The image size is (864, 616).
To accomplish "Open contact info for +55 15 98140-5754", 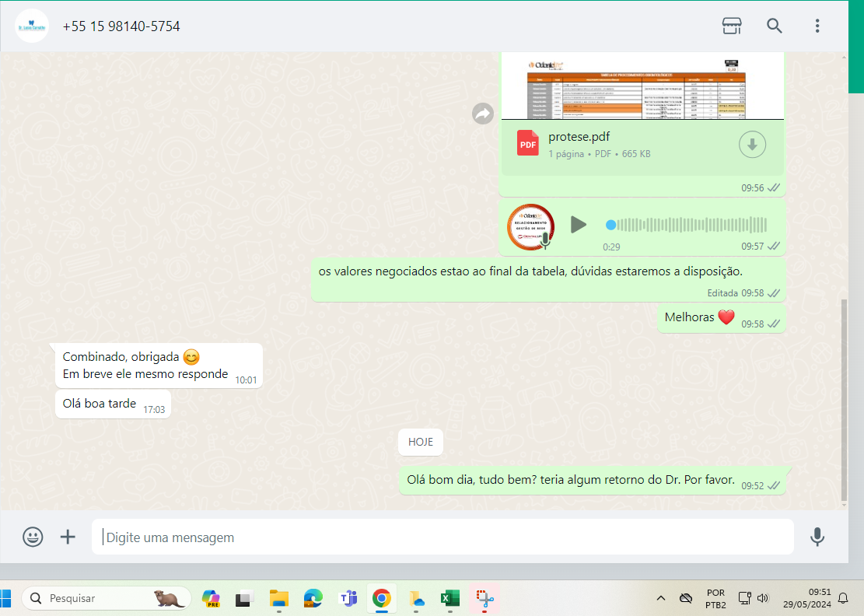I will [x=121, y=26].
